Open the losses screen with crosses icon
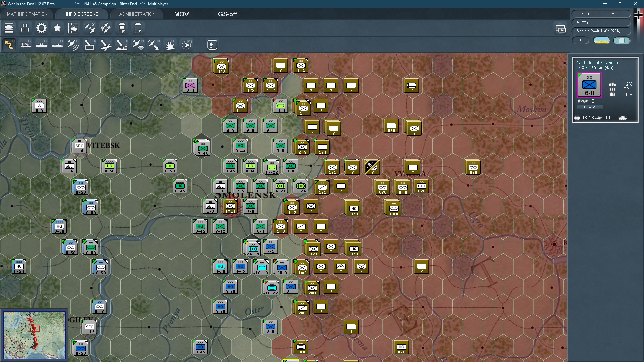This screenshot has width=644, height=362. pos(25,28)
